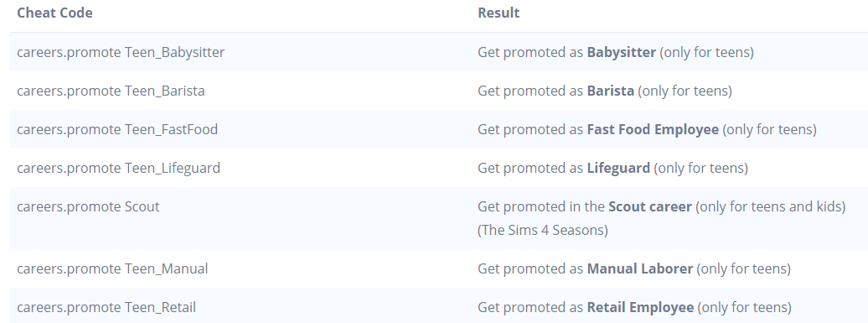Select the careers.promote Teen_Retail cheat code
868x323 pixels.
click(x=106, y=308)
